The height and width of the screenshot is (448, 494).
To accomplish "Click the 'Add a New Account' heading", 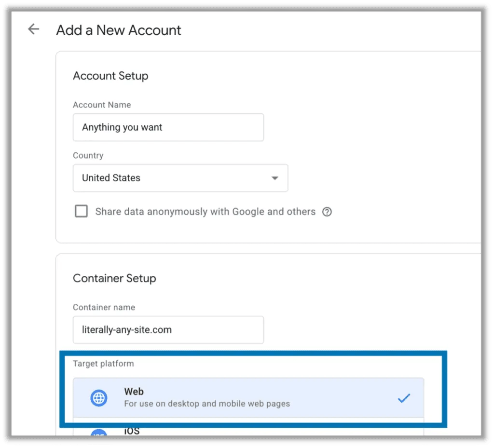I will [x=119, y=30].
